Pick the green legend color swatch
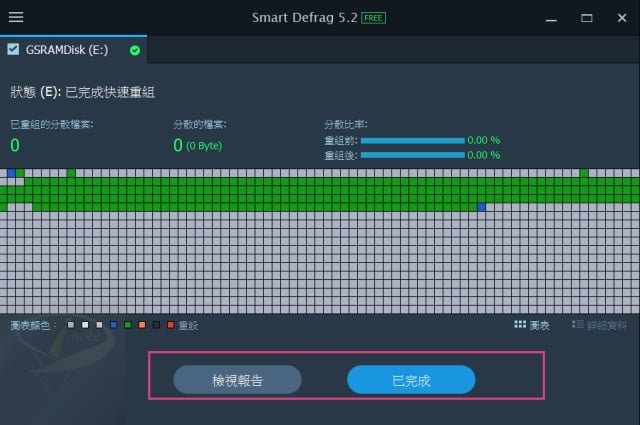 pos(128,325)
